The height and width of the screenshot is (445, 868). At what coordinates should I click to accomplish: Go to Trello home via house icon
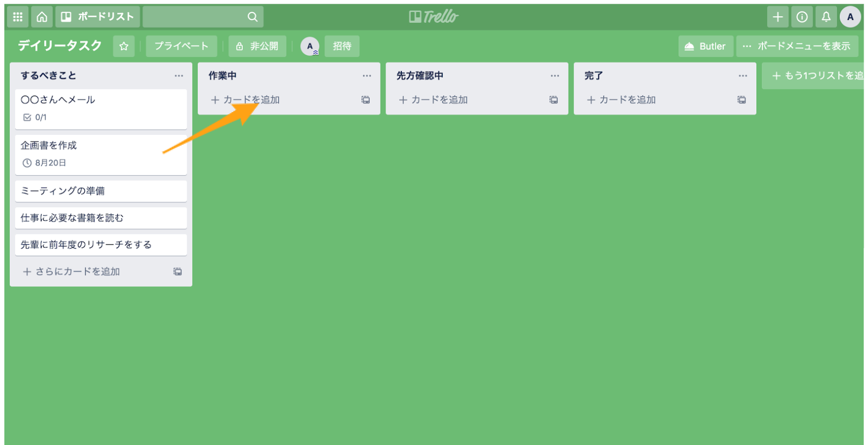[42, 17]
